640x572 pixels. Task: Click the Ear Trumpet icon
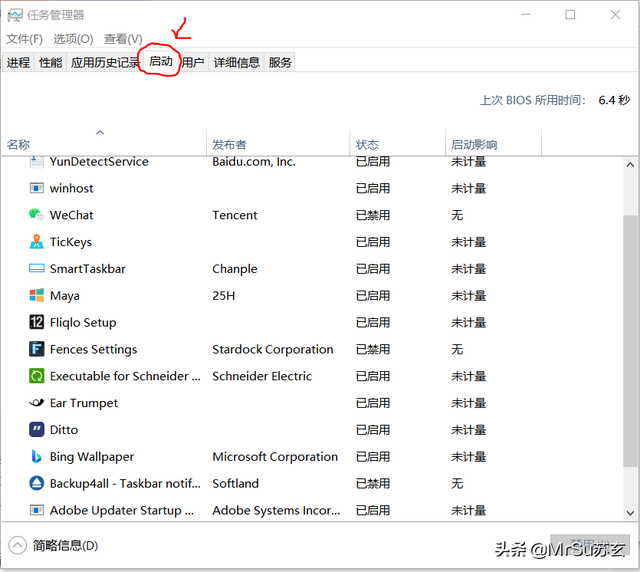36,403
